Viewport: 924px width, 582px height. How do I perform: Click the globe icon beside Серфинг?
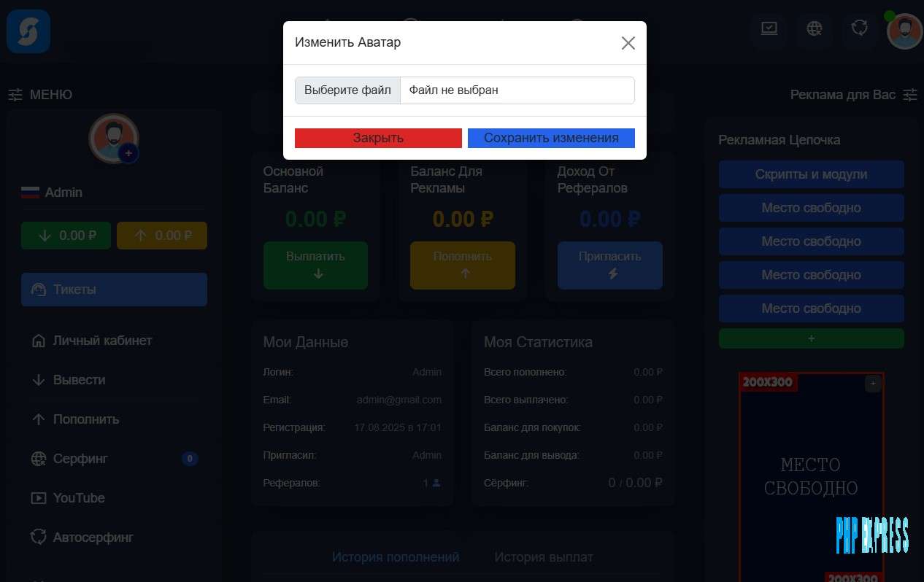tap(38, 459)
